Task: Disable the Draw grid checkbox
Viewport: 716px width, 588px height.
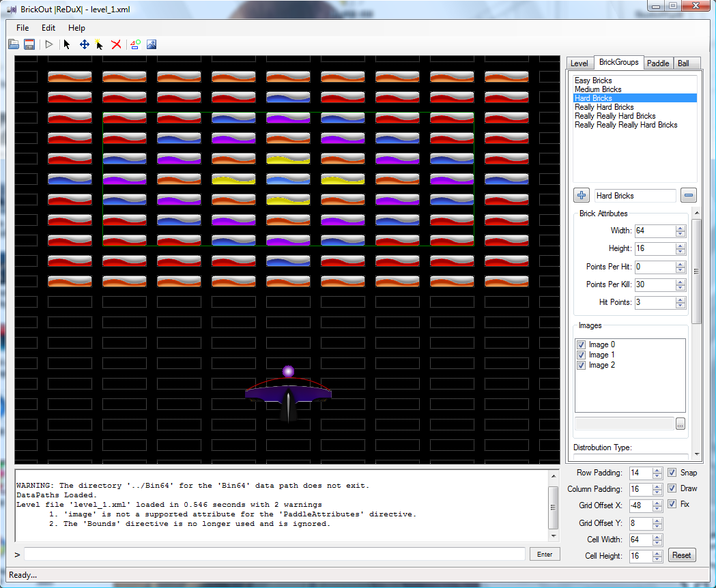Action: pos(672,488)
